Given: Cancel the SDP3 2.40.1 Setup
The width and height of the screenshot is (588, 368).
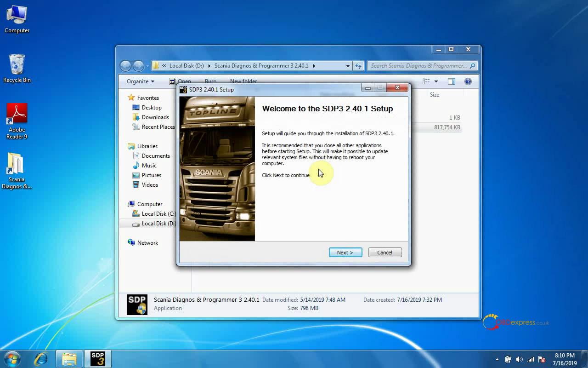Looking at the screenshot, I should 384,253.
